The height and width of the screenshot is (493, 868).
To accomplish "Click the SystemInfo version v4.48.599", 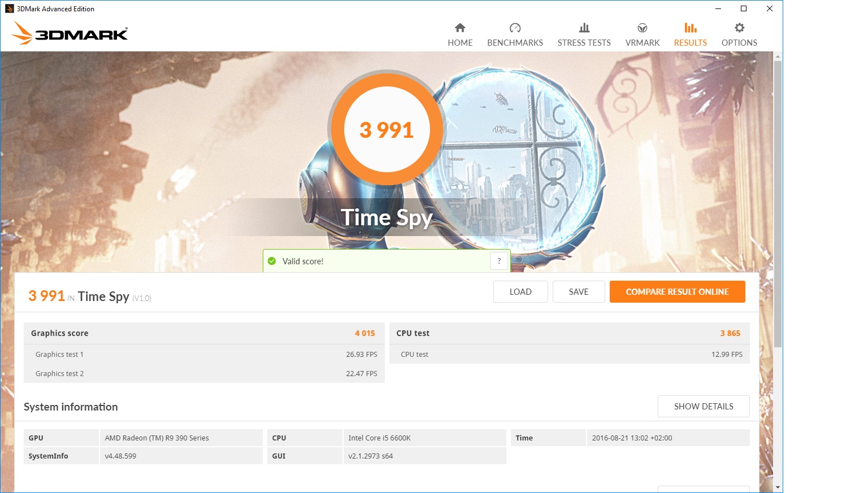I will tap(120, 456).
